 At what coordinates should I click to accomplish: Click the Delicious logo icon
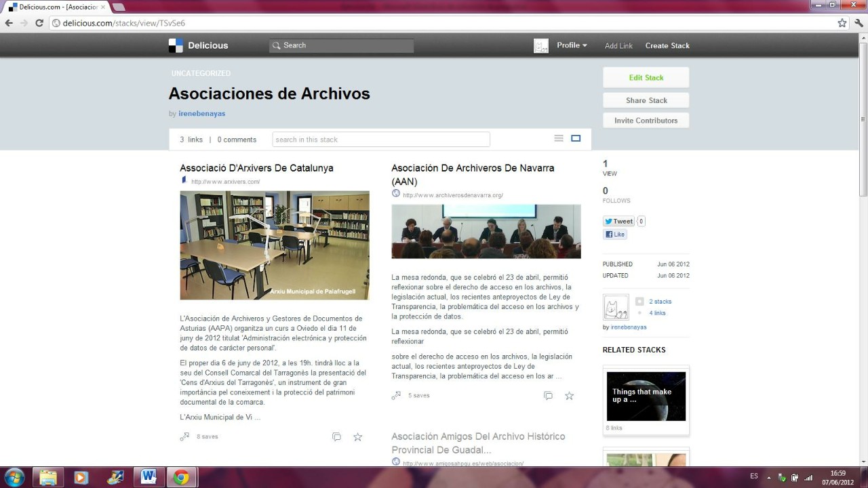pyautogui.click(x=176, y=45)
